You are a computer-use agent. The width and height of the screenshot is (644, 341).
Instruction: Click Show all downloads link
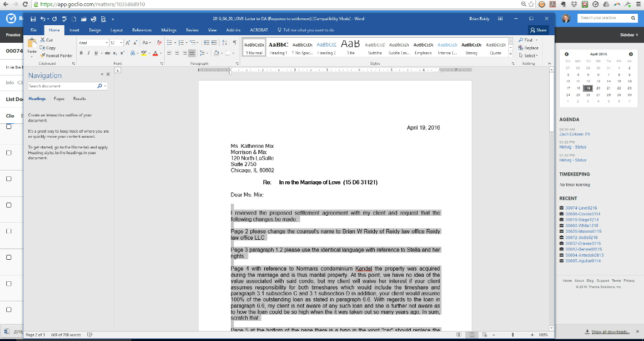point(611,332)
